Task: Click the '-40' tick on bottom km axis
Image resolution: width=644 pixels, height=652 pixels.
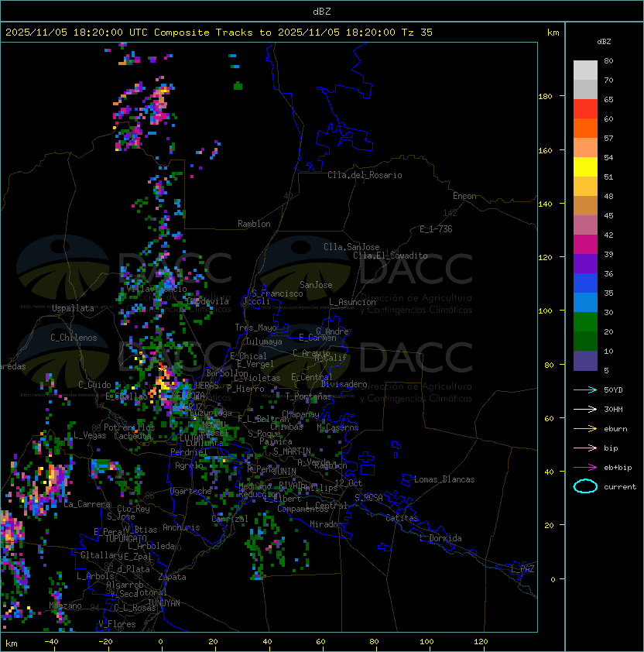Action: pos(52,642)
